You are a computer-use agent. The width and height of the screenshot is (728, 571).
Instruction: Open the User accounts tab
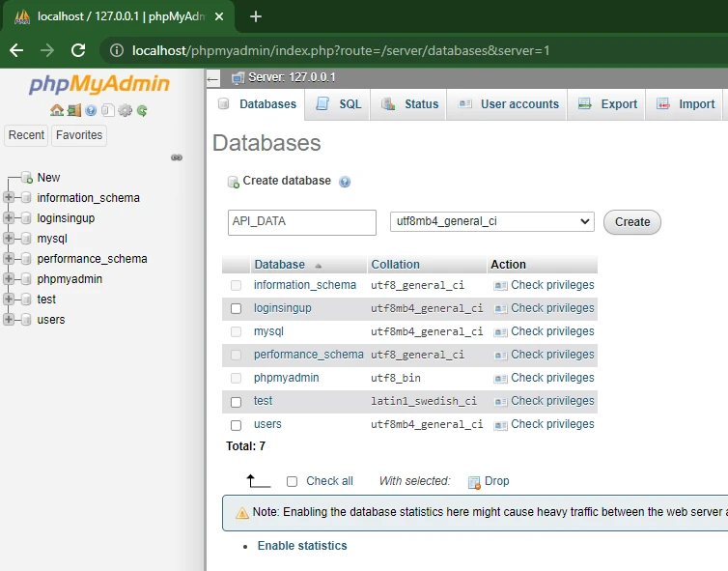(508, 104)
